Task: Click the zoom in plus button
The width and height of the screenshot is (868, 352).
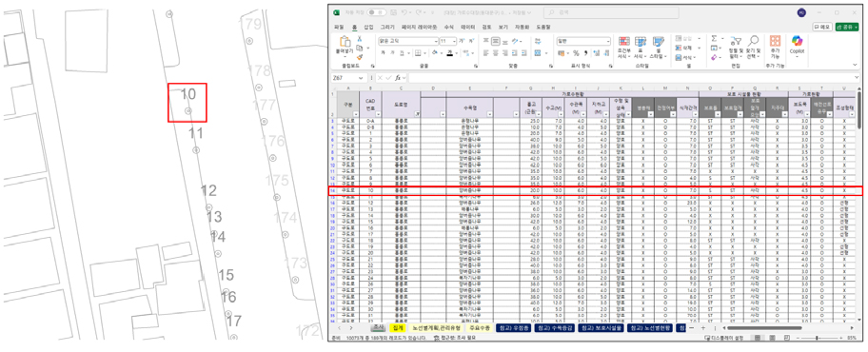Action: tap(841, 338)
